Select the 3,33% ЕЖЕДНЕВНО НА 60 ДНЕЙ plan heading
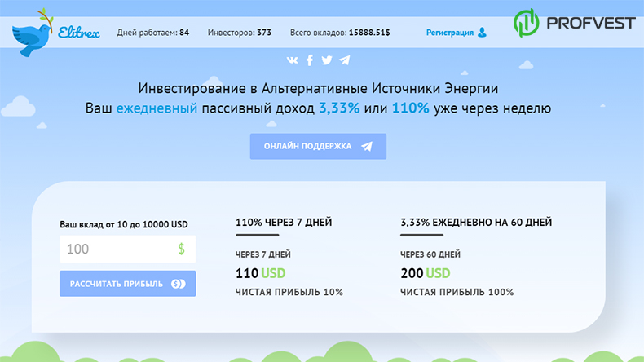This screenshot has height=362, width=644. tap(476, 223)
